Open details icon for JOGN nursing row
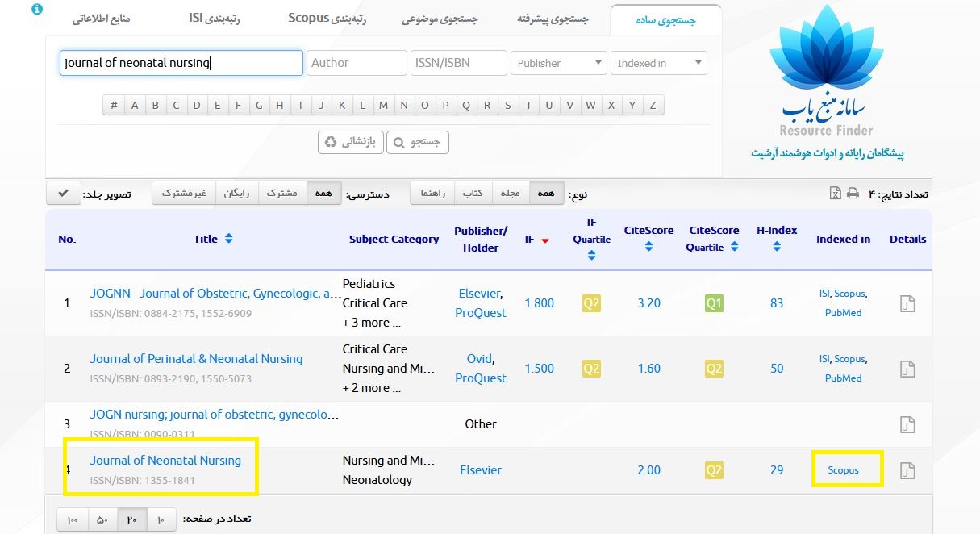Viewport: 980px width, 534px height. coord(907,424)
